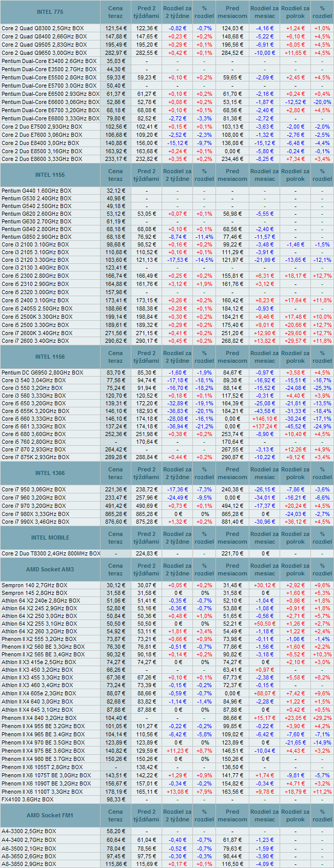334x868 pixels.
Task: Click the INTEL 1366 section header
Action: tap(50, 473)
